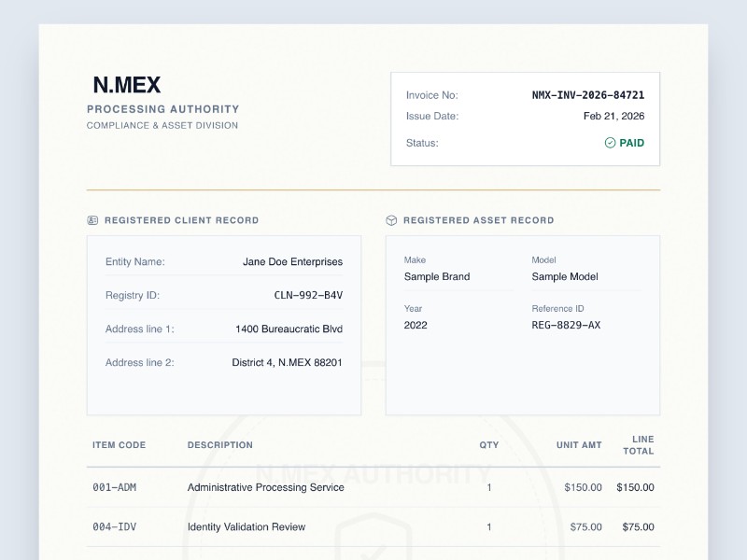
Task: Click the 'LINE TOTAL' column header
Action: [639, 445]
